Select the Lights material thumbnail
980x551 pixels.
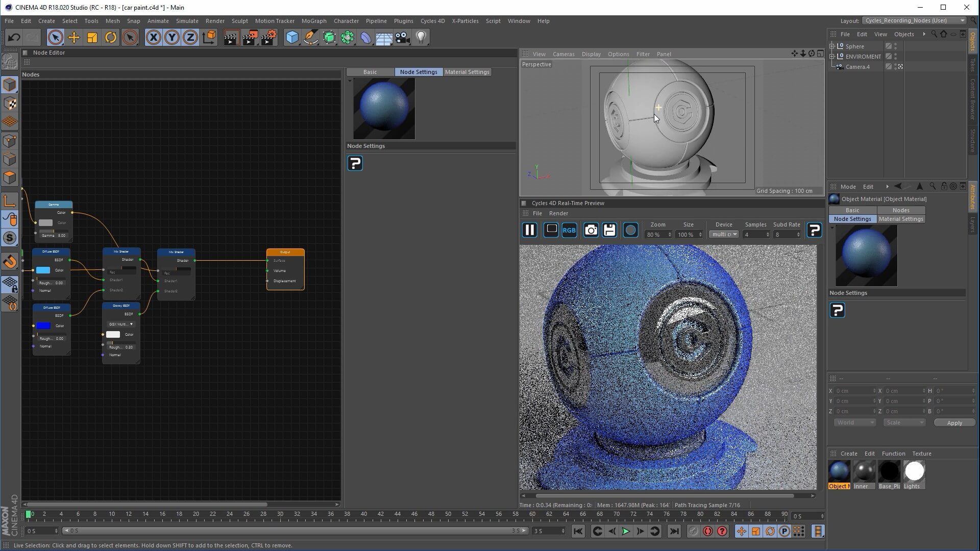point(914,471)
